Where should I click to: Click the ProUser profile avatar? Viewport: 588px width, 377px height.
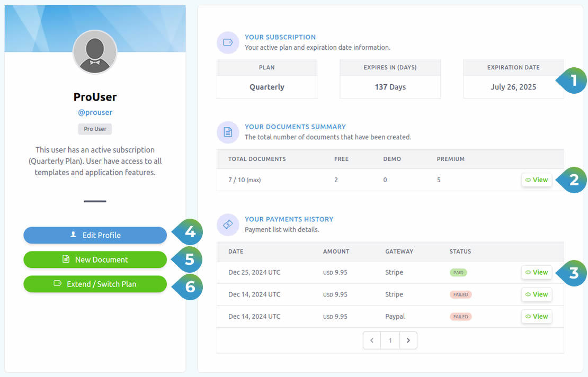pyautogui.click(x=95, y=52)
